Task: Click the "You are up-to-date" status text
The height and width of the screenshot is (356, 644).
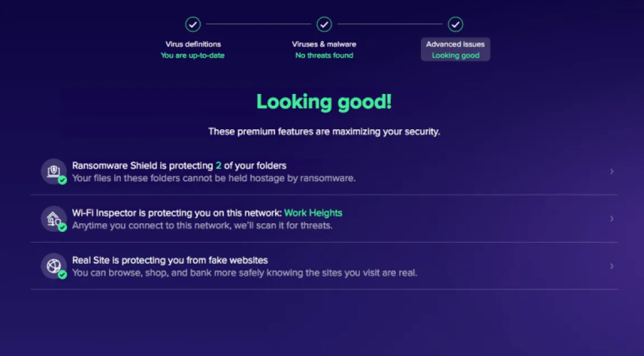Action: click(x=193, y=55)
